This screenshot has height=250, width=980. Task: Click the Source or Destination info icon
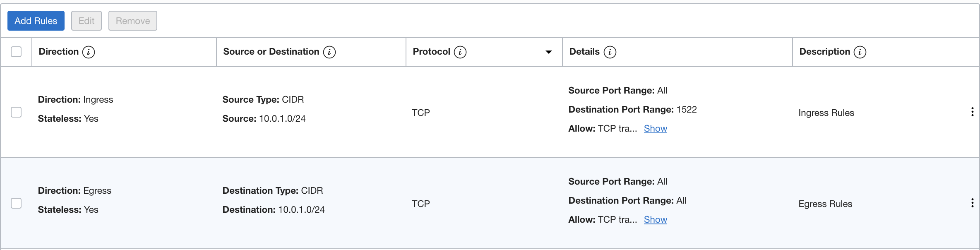tap(329, 52)
